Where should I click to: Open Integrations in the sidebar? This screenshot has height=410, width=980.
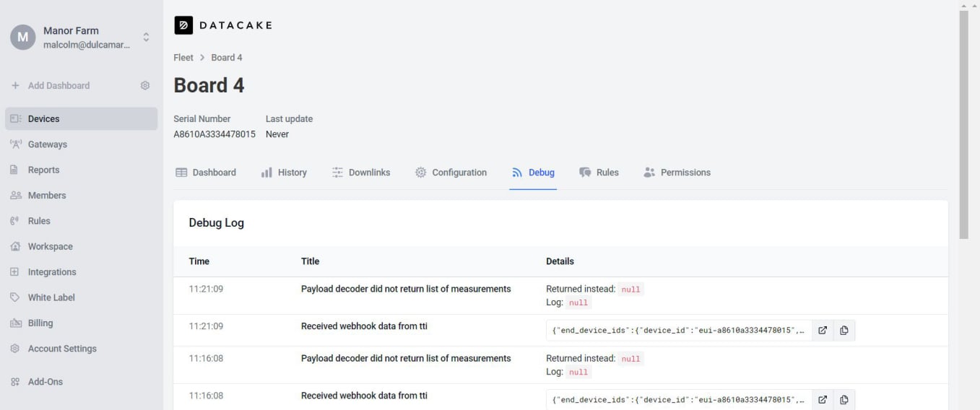point(81,272)
